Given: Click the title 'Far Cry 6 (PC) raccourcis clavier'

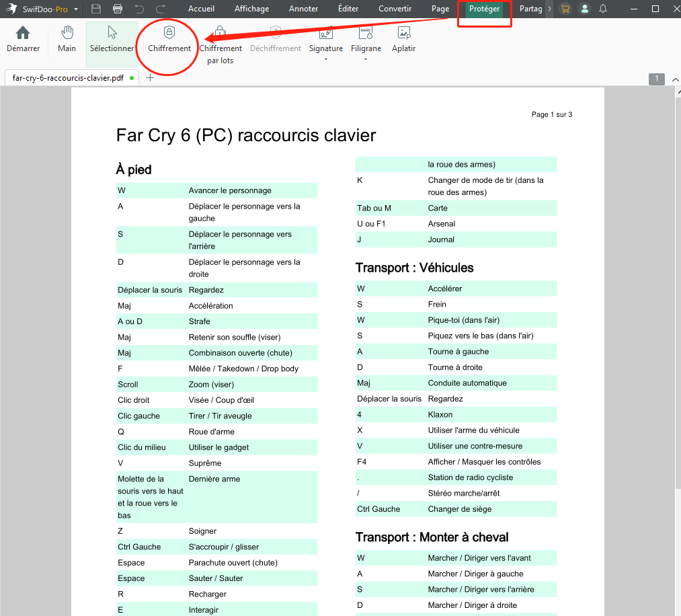Looking at the screenshot, I should tap(246, 135).
